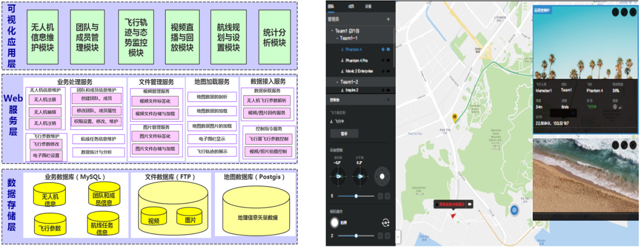Switch to the 设备 tab
Screen dimensions: 644x251
(x=368, y=6)
